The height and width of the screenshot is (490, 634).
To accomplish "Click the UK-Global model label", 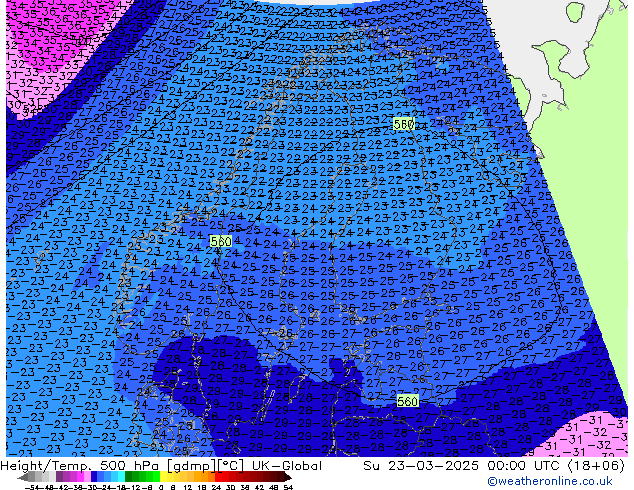I will [287, 466].
